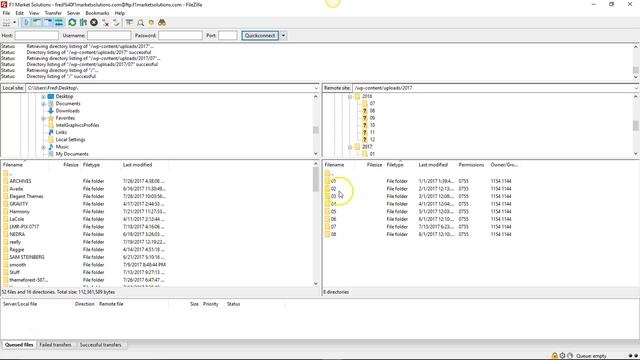Screen dimensions: 640x360
Task: Toggle processing of the transfer queue
Action: click(x=83, y=23)
